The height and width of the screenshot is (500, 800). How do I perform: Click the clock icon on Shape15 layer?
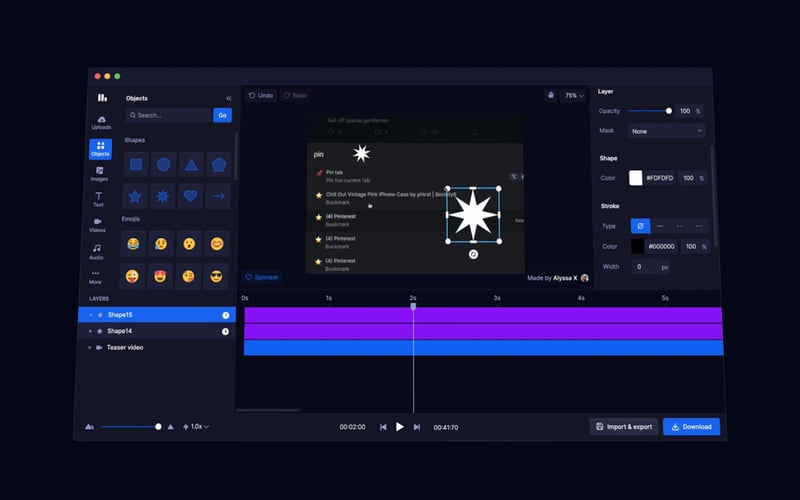pyautogui.click(x=226, y=315)
